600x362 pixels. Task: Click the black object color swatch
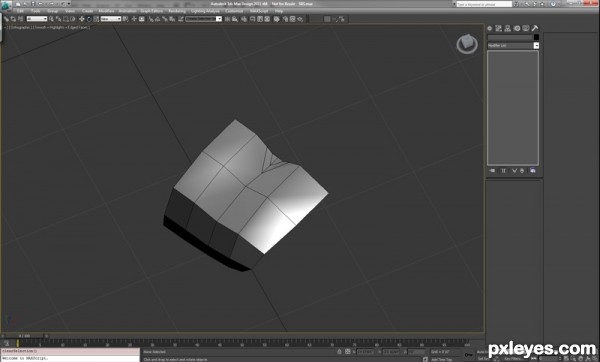(x=536, y=37)
